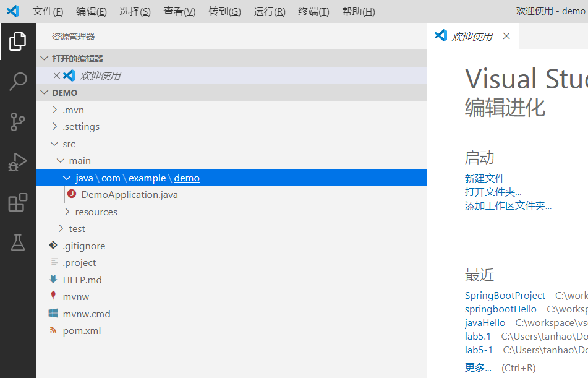This screenshot has height=378, width=588.
Task: Collapse the main folder
Action: (x=61, y=161)
